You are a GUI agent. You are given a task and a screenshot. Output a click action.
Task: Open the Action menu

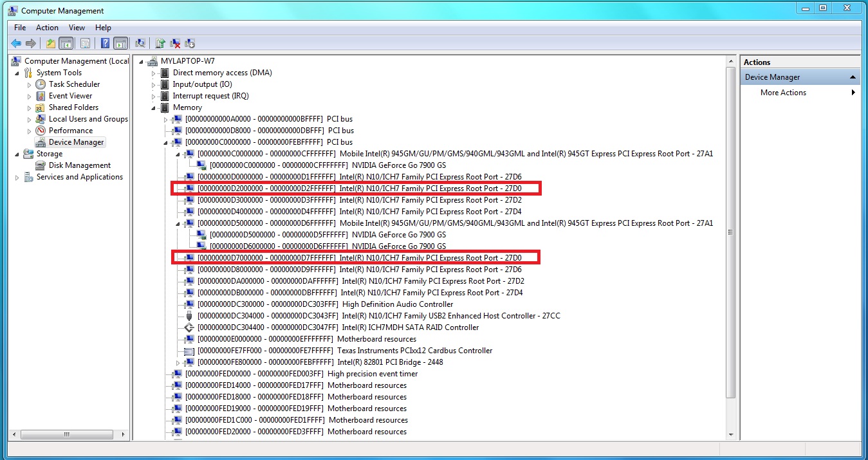pos(47,28)
